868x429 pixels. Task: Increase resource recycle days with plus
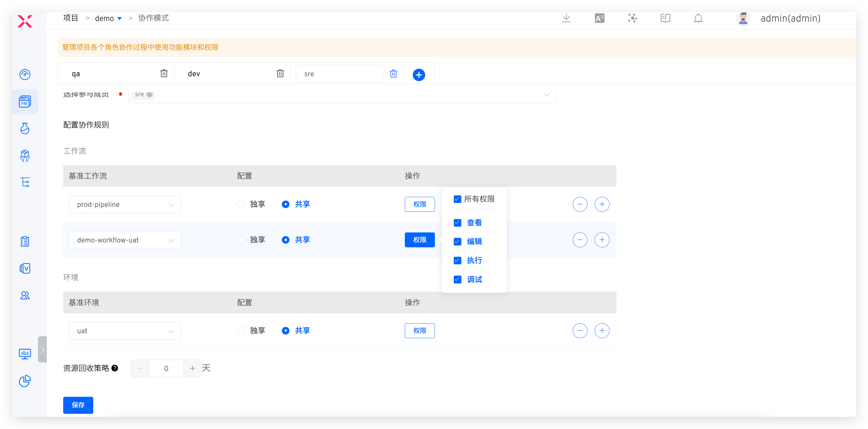click(x=193, y=368)
